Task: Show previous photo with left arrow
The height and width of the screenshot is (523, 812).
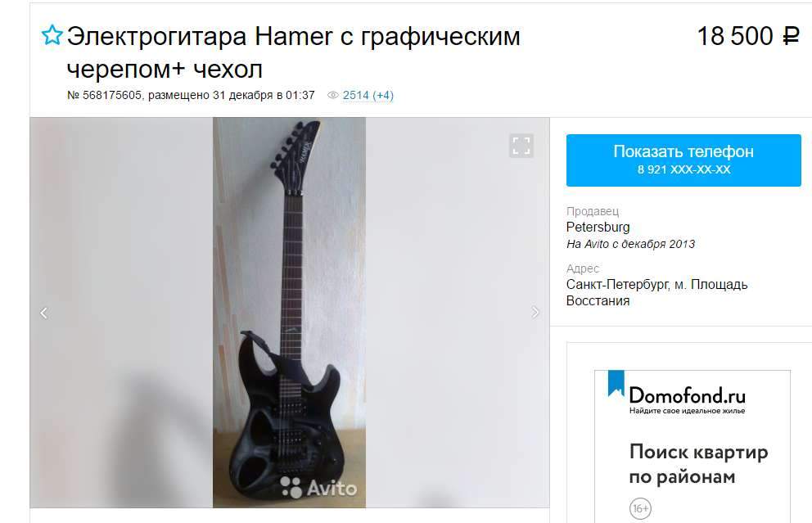Action: (x=44, y=313)
